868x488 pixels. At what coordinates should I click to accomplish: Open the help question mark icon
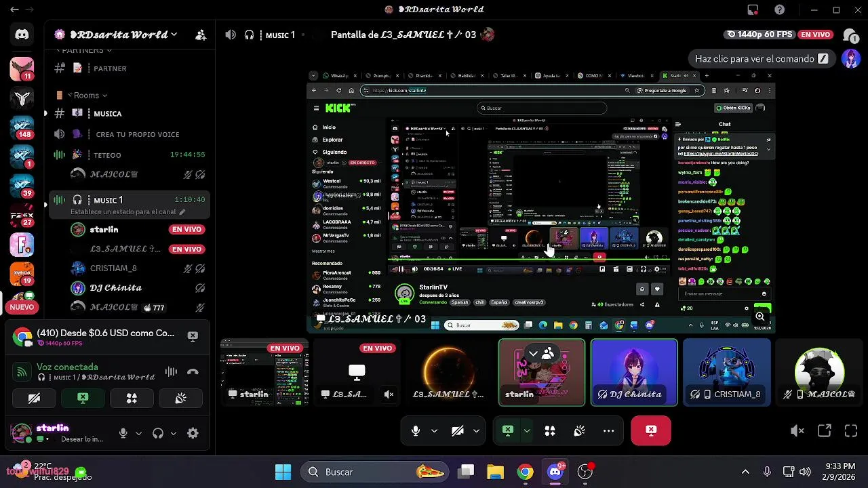click(x=780, y=9)
